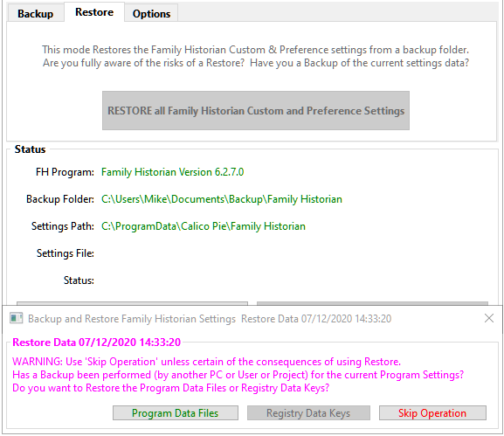
Task: Click the Backup Folder path value
Action: 222,199
